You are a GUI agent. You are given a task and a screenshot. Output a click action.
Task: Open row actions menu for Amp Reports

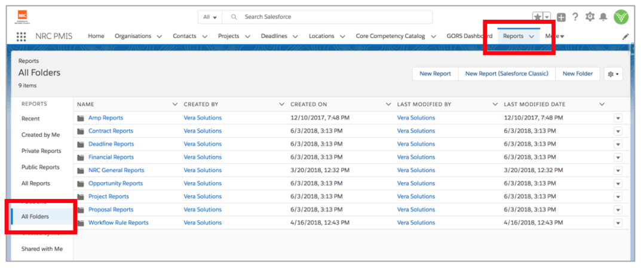(x=618, y=118)
